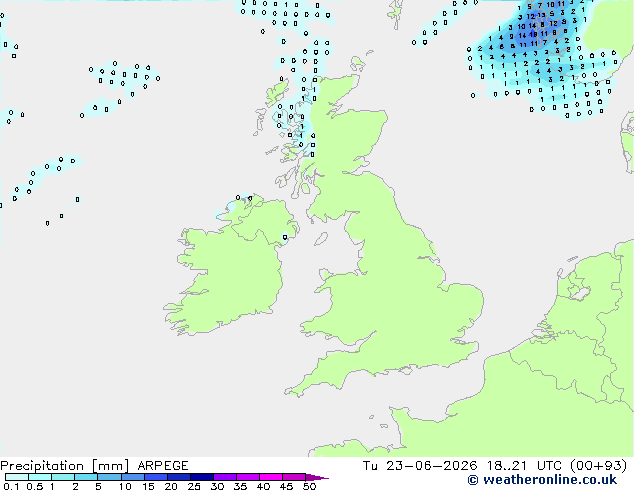Click the date '23-06-2026' in the footer
Image resolution: width=634 pixels, height=490 pixels.
431,466
